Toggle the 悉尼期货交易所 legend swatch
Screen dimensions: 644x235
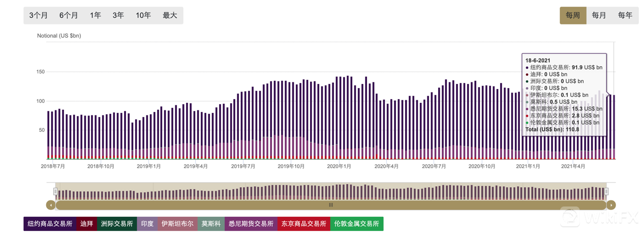tap(251, 224)
